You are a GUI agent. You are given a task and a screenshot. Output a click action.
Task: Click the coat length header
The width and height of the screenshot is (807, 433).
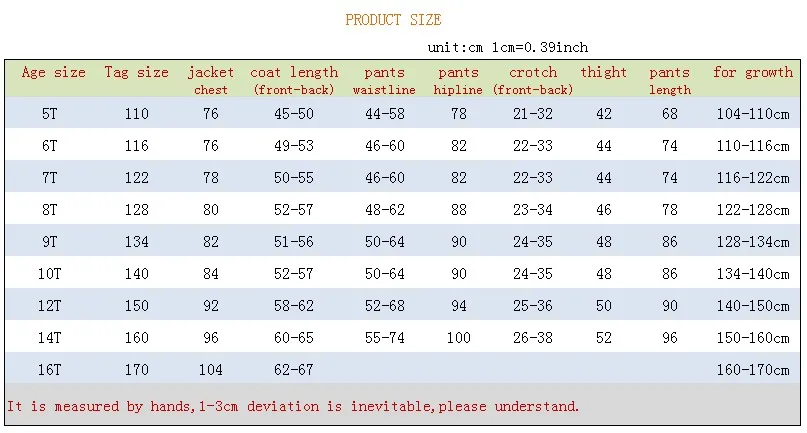tap(294, 81)
